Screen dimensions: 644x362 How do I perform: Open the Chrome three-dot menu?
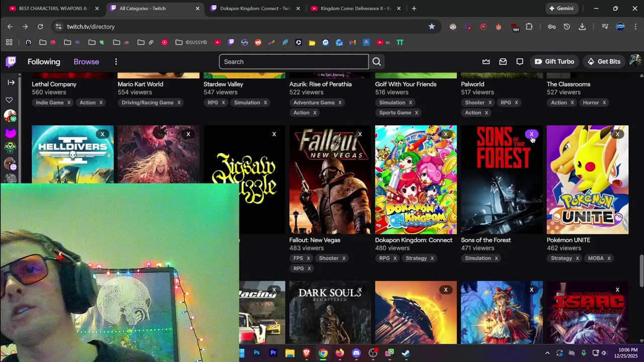(x=635, y=26)
